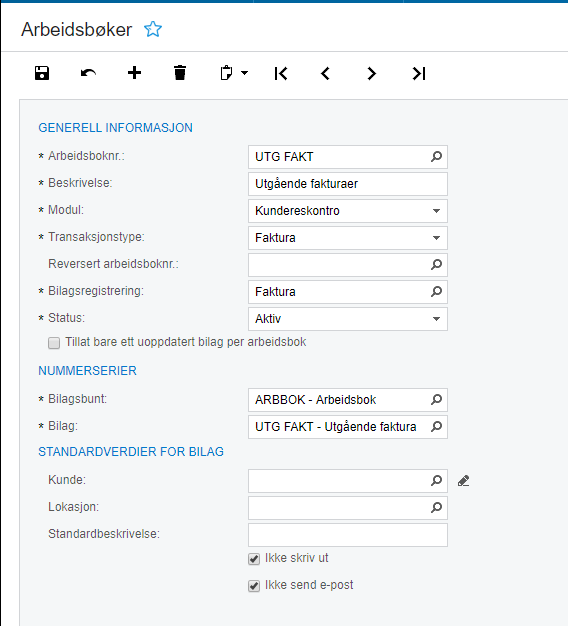Viewport: 568px width, 626px height.
Task: Uncheck the 'Ikke skriv ut' checkbox
Action: pos(254,559)
